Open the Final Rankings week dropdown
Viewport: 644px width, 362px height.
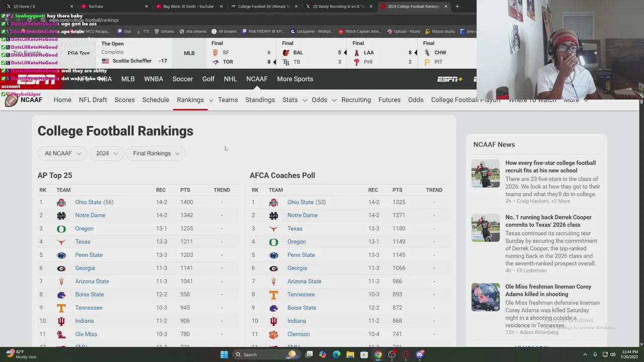[x=155, y=153]
